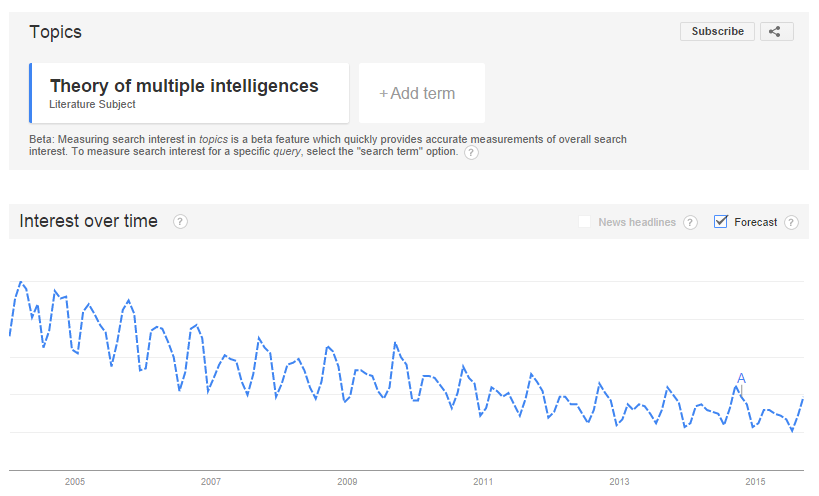Uncheck the Forecast checkbox
The image size is (819, 496).
tap(721, 221)
